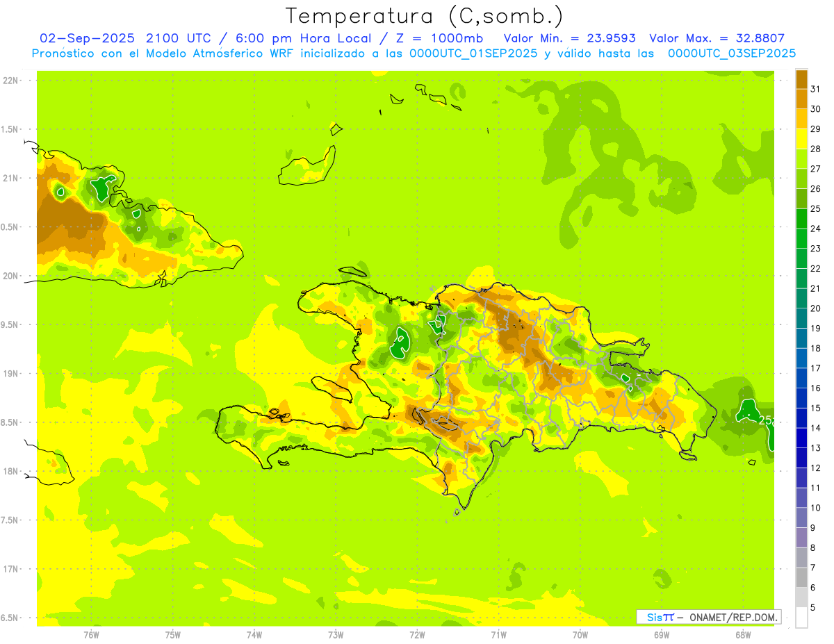Click the legend value "28"

[815, 149]
